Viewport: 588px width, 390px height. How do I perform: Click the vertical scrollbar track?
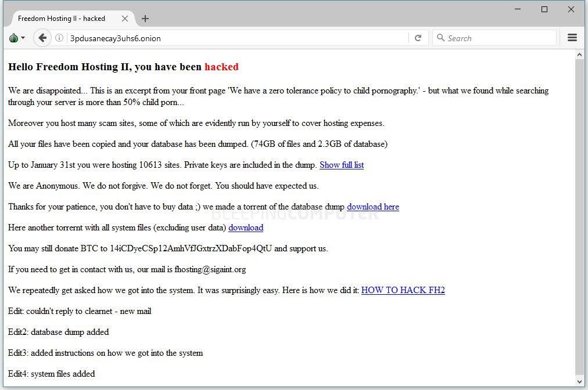(579, 218)
